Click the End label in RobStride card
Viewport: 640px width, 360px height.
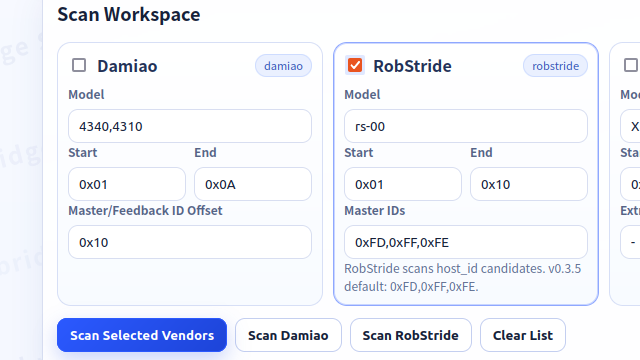tap(481, 153)
